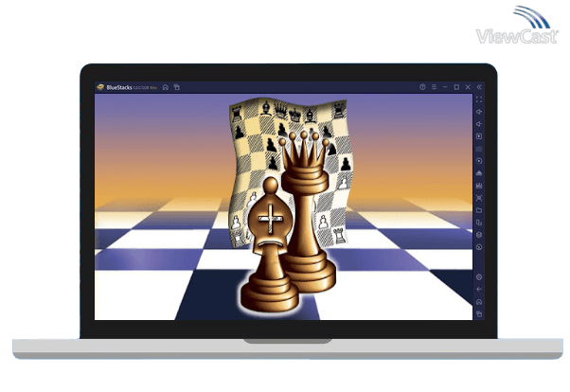Open the hamburger menu in the title bar
This screenshot has width=570, height=392.
coord(434,87)
